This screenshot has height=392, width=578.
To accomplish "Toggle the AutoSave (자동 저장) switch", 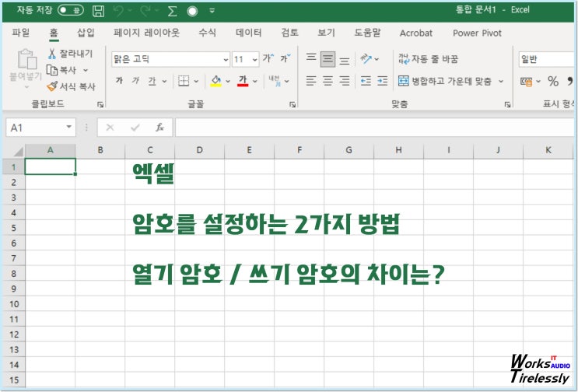I will (71, 10).
